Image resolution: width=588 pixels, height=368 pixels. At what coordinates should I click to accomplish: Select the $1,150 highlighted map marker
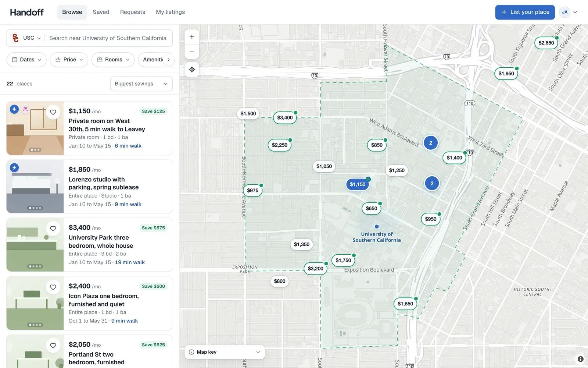pos(358,184)
